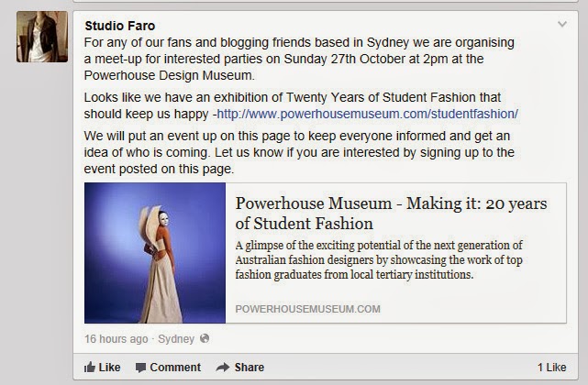This screenshot has height=385, width=588.
Task: Open the '16 hours ago' timestamp
Action: (116, 339)
